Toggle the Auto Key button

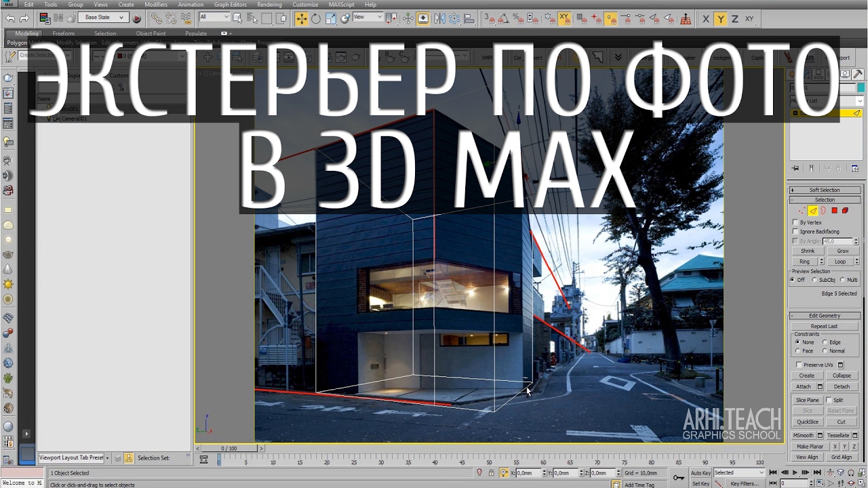[701, 472]
